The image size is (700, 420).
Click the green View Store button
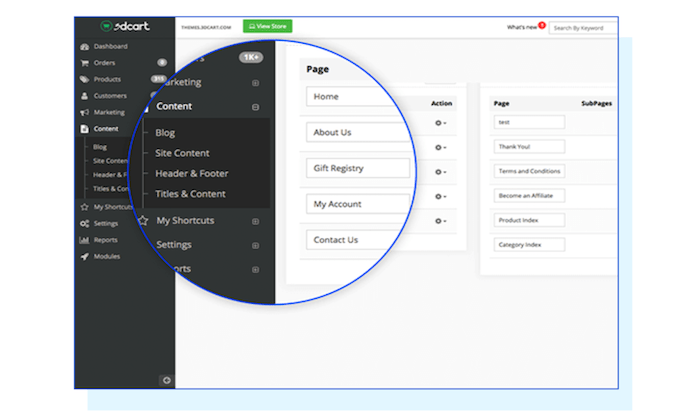tap(267, 26)
